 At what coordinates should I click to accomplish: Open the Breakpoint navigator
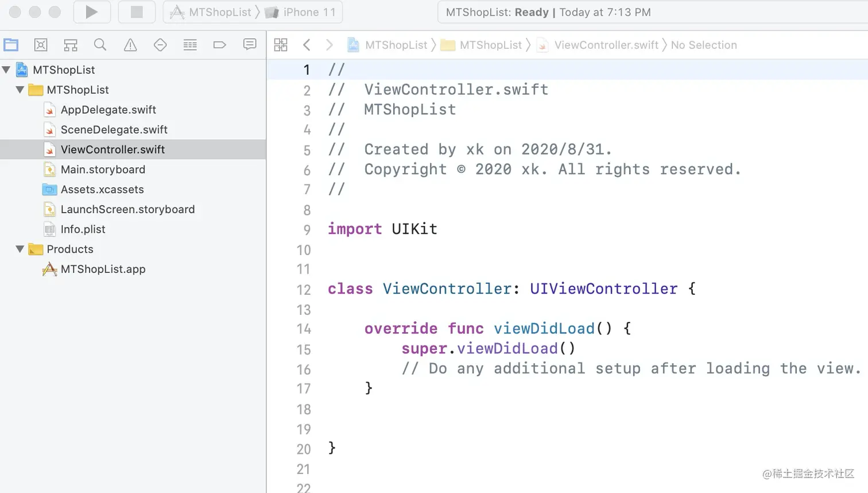(220, 45)
